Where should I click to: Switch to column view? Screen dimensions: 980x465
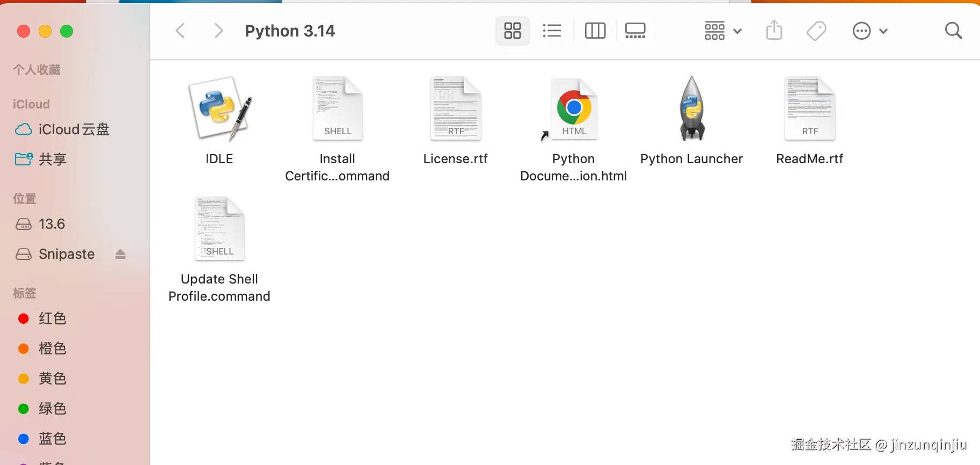(595, 31)
